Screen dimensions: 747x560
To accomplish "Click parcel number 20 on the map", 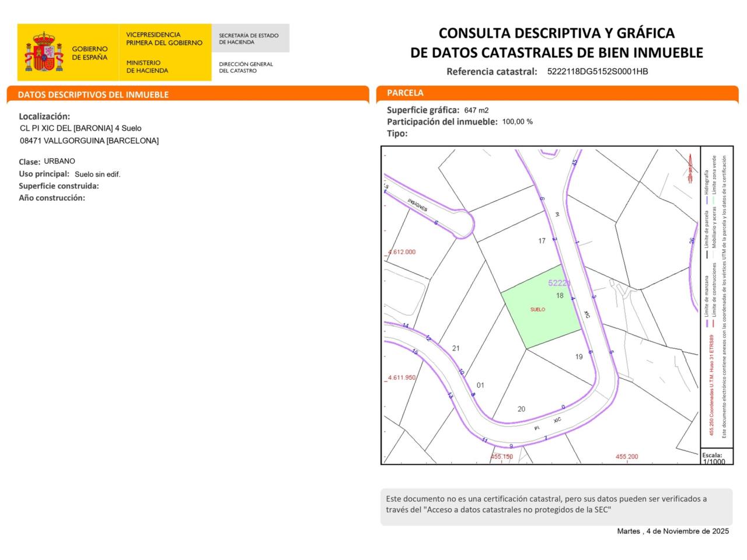I will [521, 409].
